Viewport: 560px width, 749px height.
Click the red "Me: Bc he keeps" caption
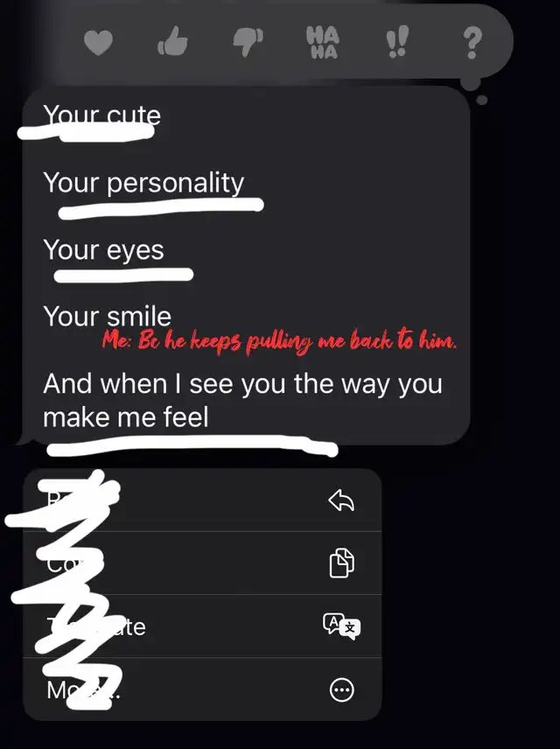point(279,342)
